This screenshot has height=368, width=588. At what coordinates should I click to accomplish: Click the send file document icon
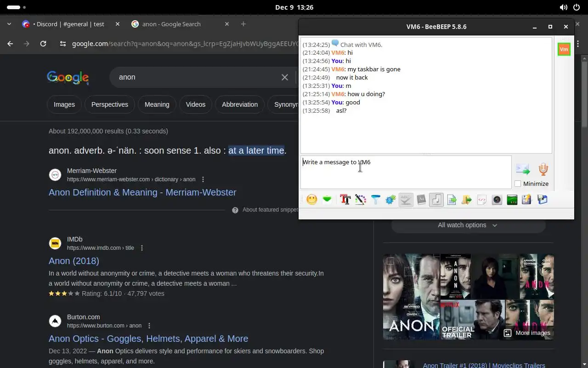pyautogui.click(x=452, y=200)
